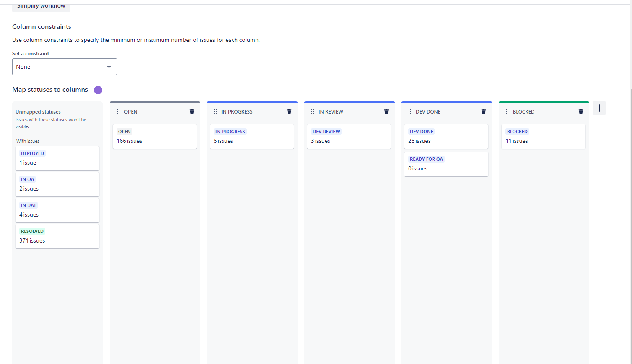Image resolution: width=632 pixels, height=364 pixels.
Task: Select the DEPLOYED status card
Action: pos(57,158)
